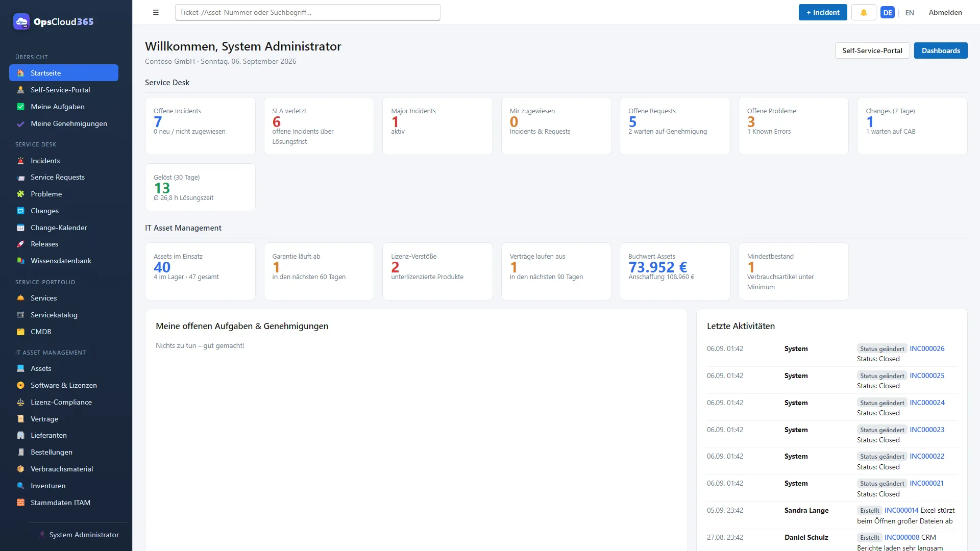The height and width of the screenshot is (551, 980).
Task: Click the Stammdaten ITAM bricks icon
Action: 20,503
